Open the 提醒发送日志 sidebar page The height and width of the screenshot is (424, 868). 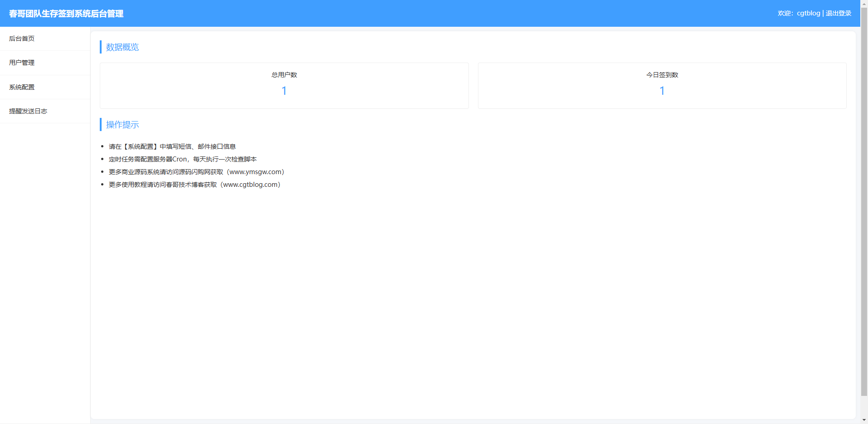click(28, 111)
